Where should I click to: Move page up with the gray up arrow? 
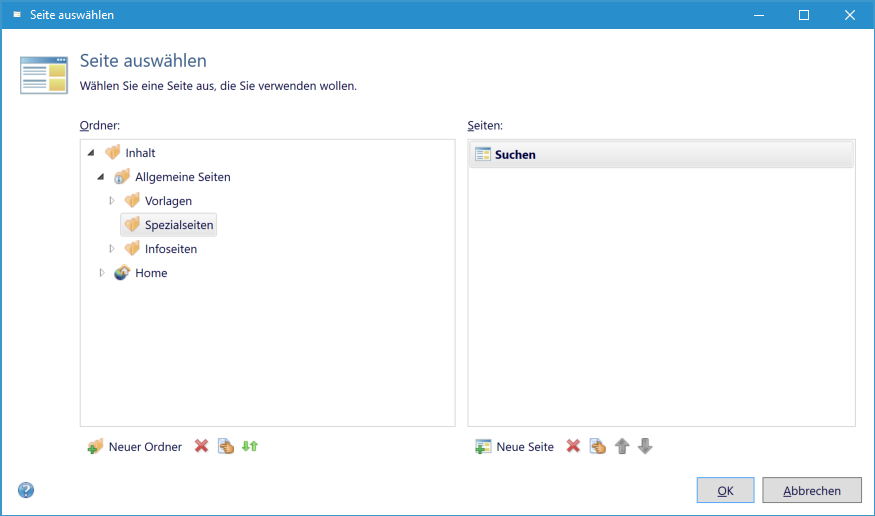tap(622, 446)
